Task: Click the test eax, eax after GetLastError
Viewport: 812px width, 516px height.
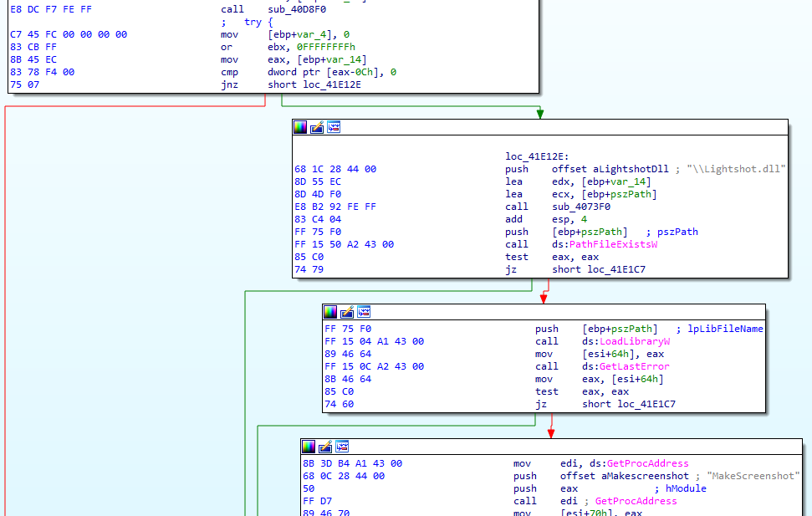Action: pos(582,391)
